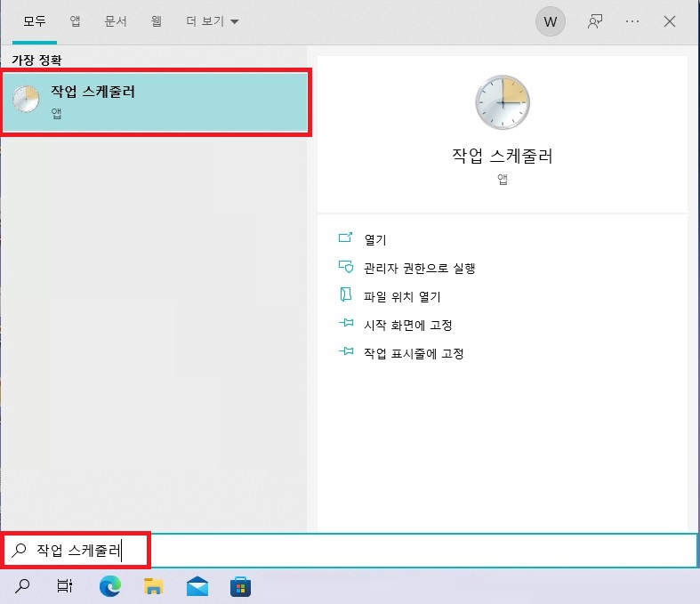Screen dimensions: 700x604
Task: Open File Explorer from the taskbar
Action: coord(153,586)
